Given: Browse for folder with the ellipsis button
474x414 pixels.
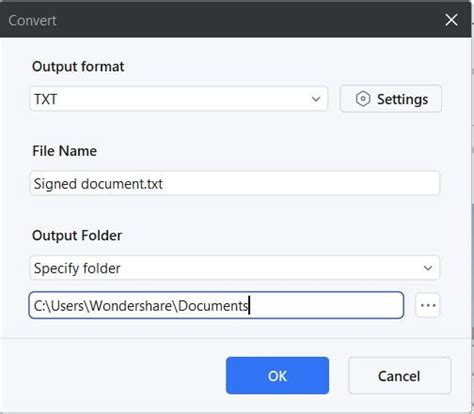Looking at the screenshot, I should [428, 305].
